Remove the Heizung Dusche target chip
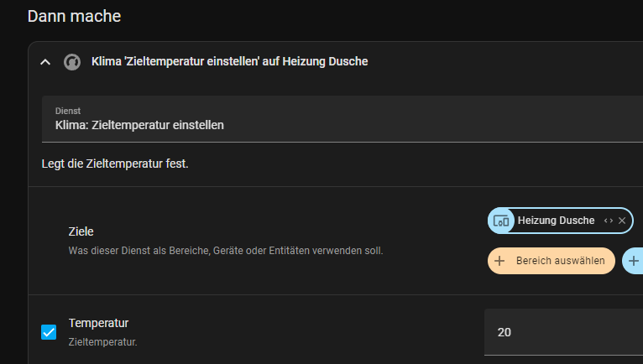 pyautogui.click(x=622, y=221)
